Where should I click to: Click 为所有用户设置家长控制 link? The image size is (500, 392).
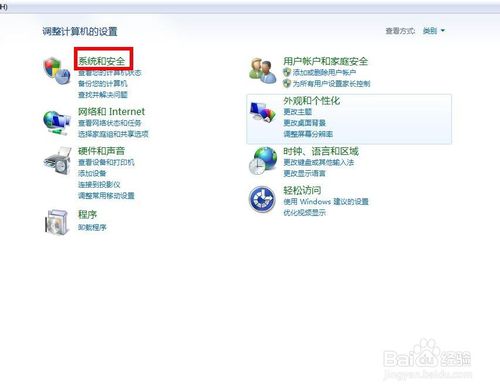click(331, 84)
